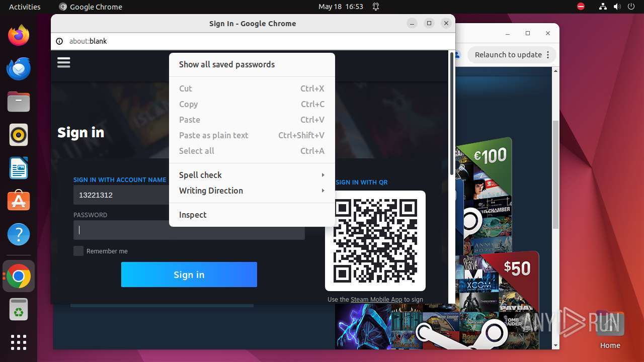Maximize the Sign In popup window
The height and width of the screenshot is (362, 644).
click(429, 23)
